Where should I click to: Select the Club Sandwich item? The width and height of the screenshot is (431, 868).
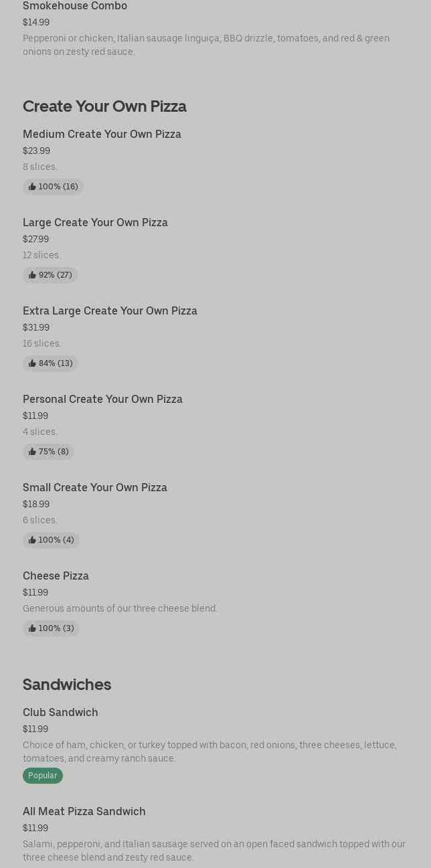tap(60, 712)
